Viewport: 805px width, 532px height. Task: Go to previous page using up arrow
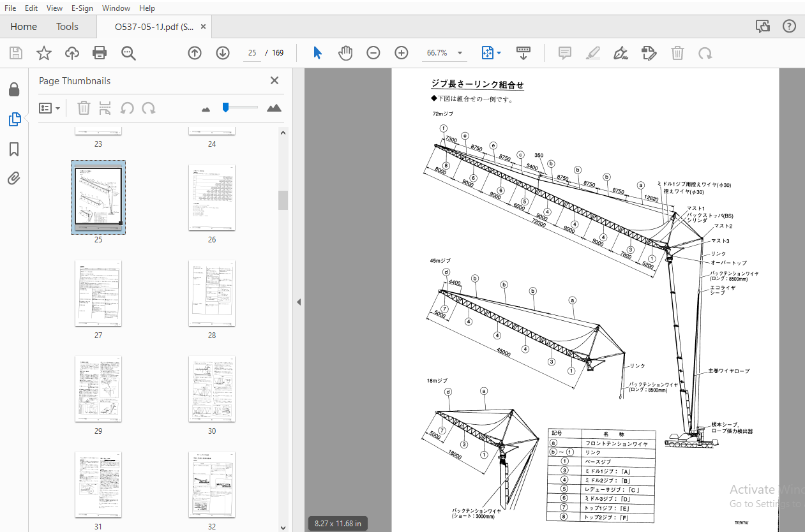(195, 53)
